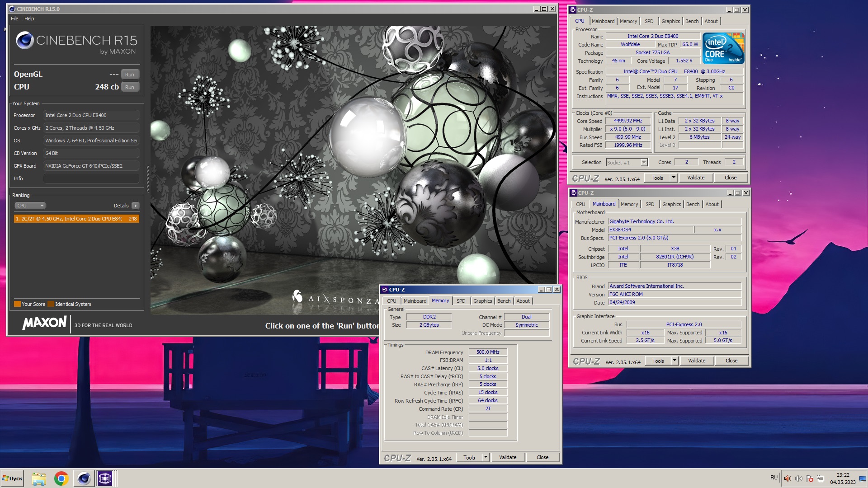Switch to Mainboard tab in top CPU-Z window
The width and height of the screenshot is (868, 488).
click(x=603, y=21)
